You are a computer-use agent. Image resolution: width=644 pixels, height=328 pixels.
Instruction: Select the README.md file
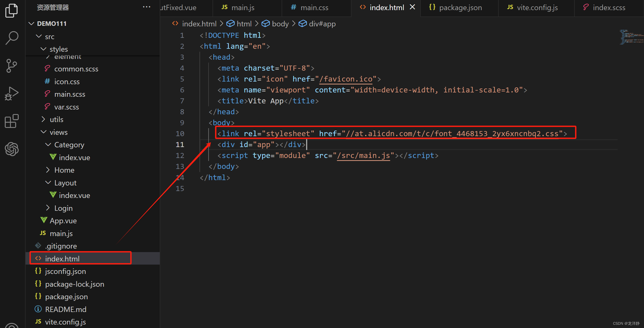pos(66,309)
